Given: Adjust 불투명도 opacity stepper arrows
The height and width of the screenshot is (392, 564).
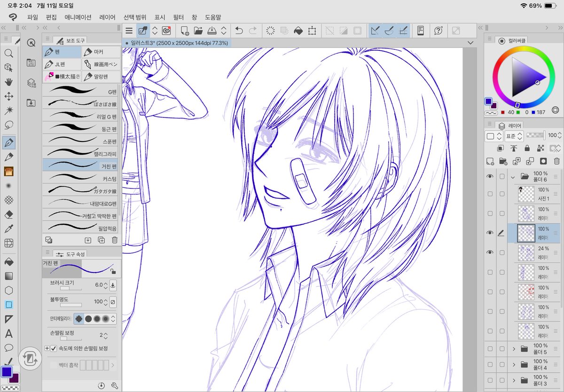Looking at the screenshot, I should point(105,302).
